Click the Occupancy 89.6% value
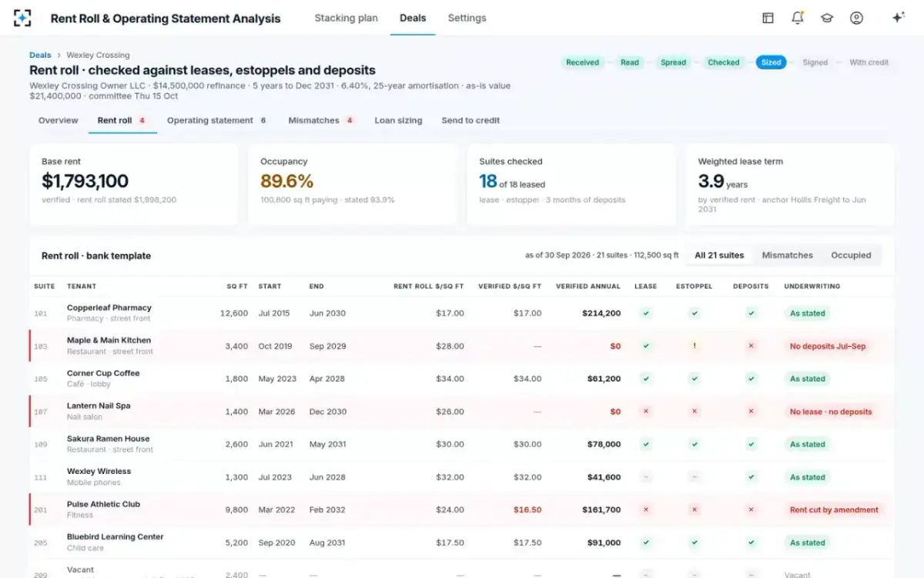This screenshot has height=578, width=924. 287,181
